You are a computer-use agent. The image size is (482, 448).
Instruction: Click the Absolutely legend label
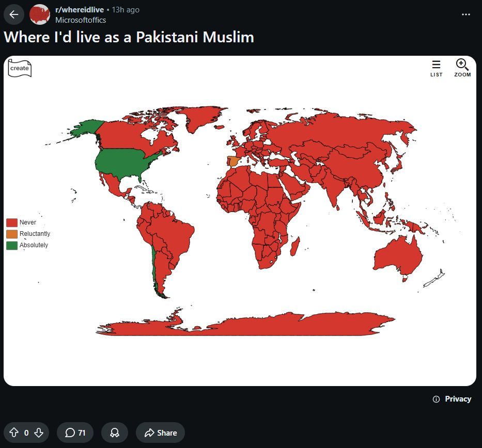coord(34,245)
